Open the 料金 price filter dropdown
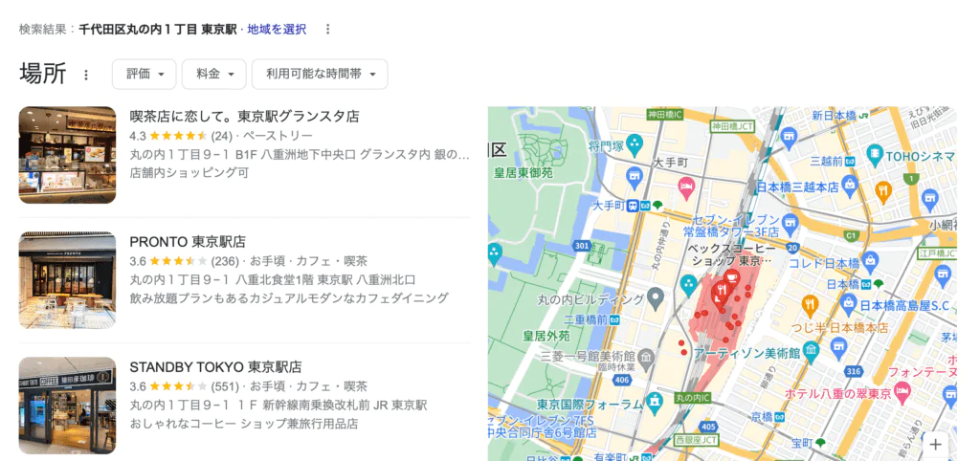 pos(214,75)
